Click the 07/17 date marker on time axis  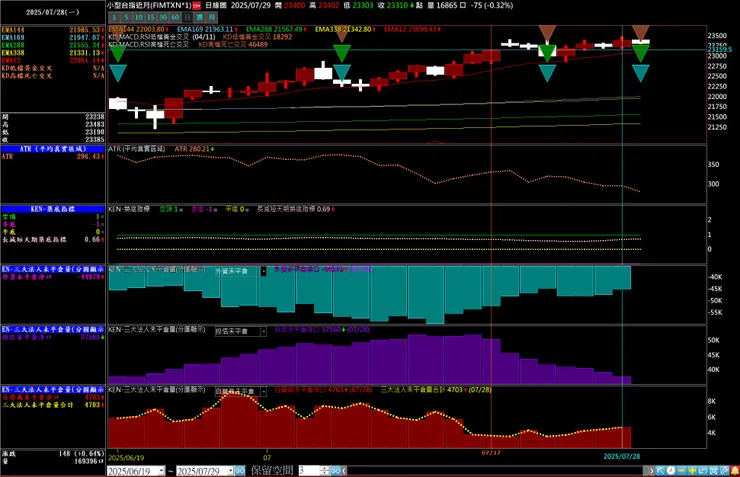[491, 453]
